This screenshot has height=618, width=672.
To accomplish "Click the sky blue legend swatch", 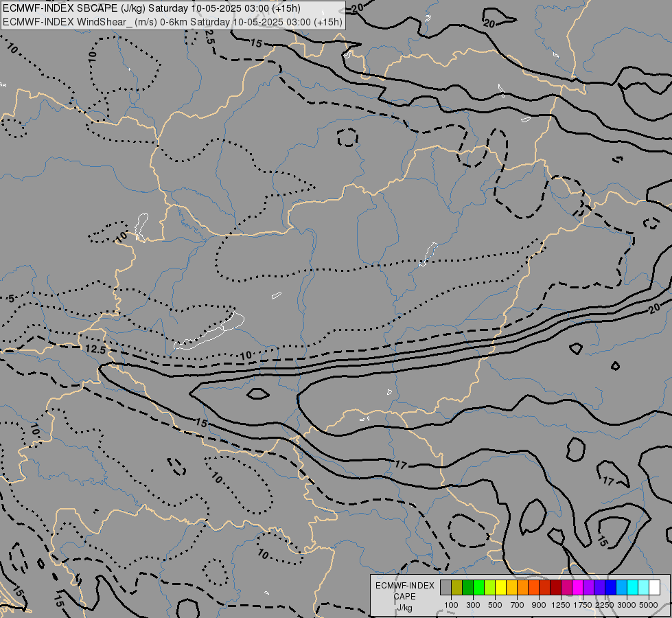I will [x=621, y=588].
